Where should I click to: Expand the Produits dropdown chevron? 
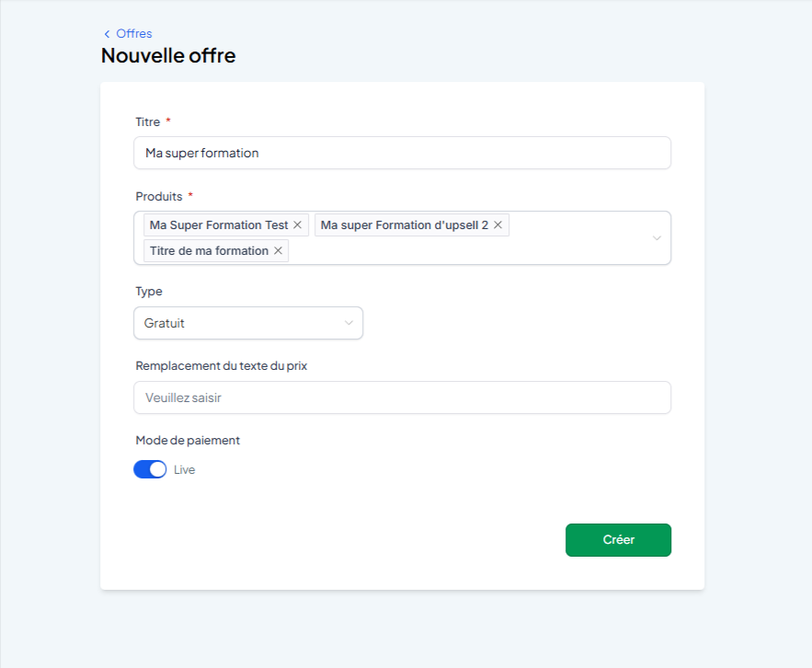(x=657, y=238)
